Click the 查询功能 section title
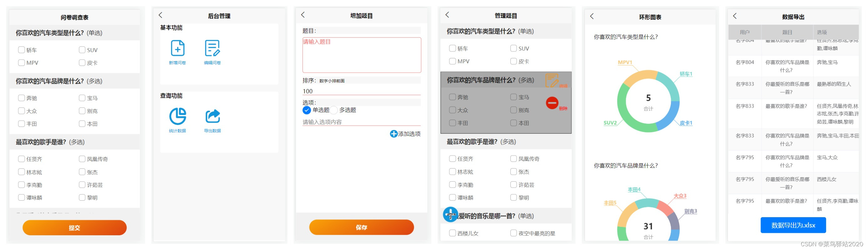Viewport: 868px width, 250px height. click(x=171, y=96)
